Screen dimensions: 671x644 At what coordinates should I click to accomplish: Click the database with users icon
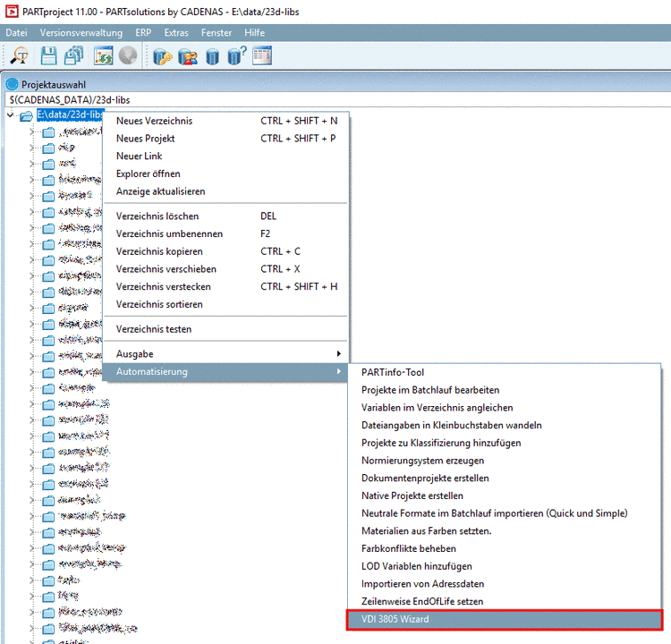(x=188, y=56)
